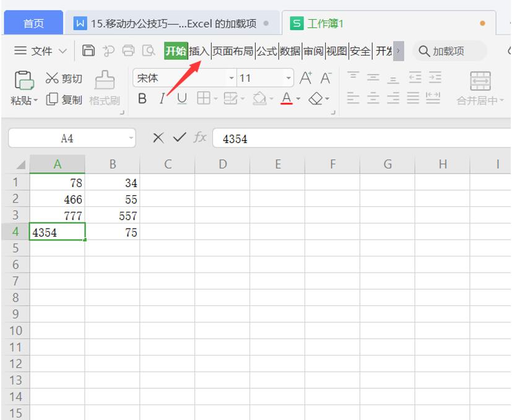Screen dimensions: 512x420
Task: Click the Select All corner triangle
Action: [x=20, y=164]
